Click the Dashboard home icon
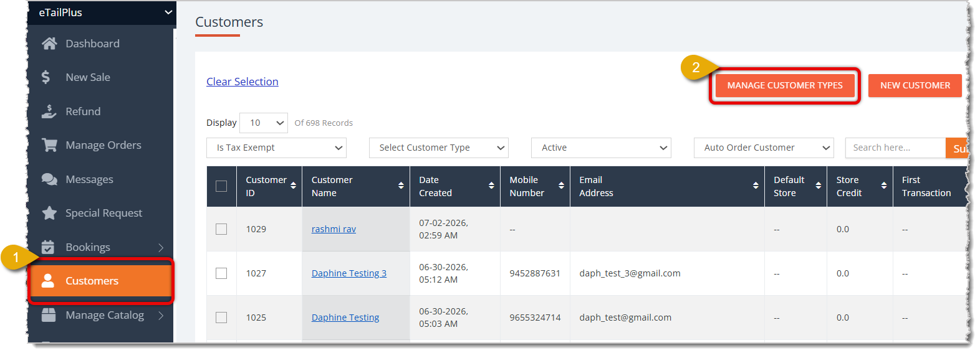This screenshot has height=353, width=980. point(49,44)
